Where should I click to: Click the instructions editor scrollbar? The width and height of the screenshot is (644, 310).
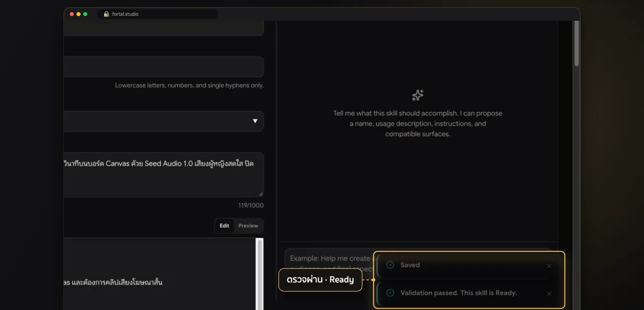coord(260,274)
